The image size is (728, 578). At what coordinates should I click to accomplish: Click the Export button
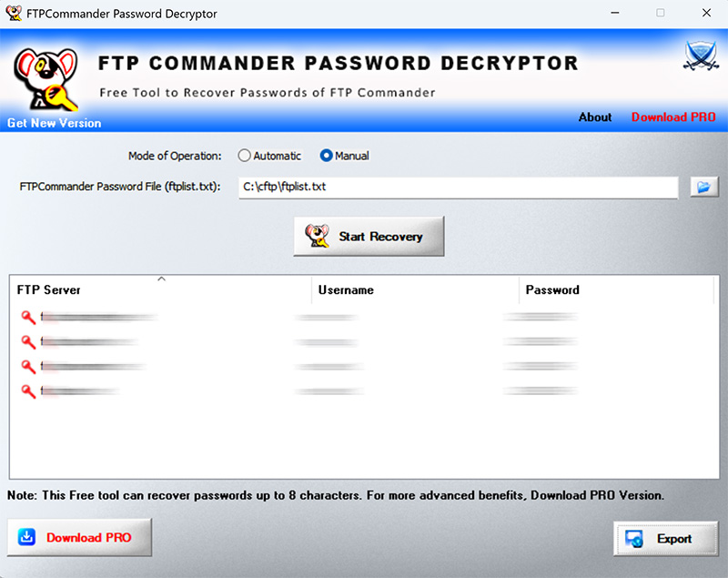(x=661, y=539)
